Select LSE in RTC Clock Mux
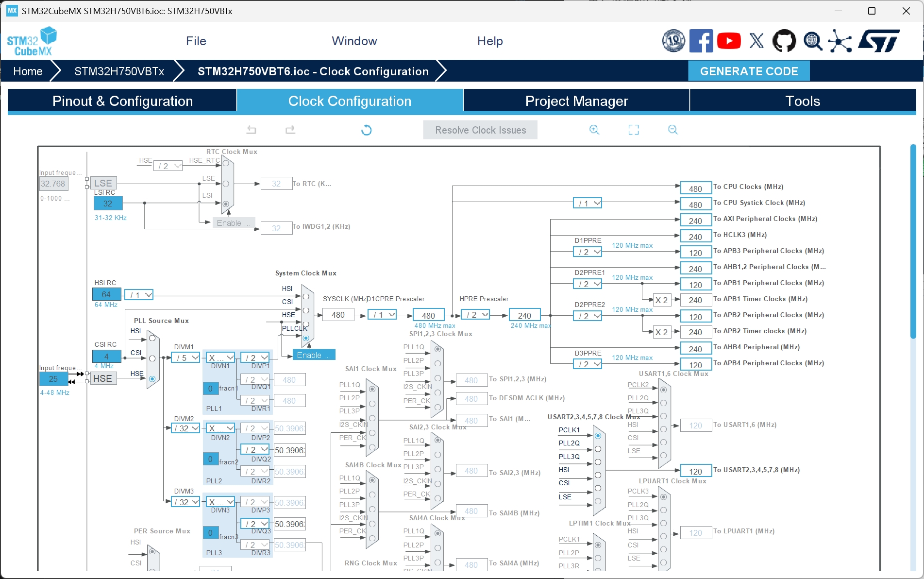 226,184
